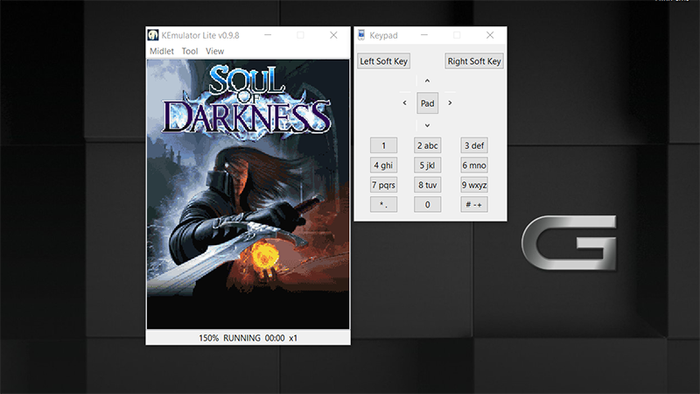Tap the 0 key
This screenshot has height=394, width=700.
pyautogui.click(x=427, y=204)
